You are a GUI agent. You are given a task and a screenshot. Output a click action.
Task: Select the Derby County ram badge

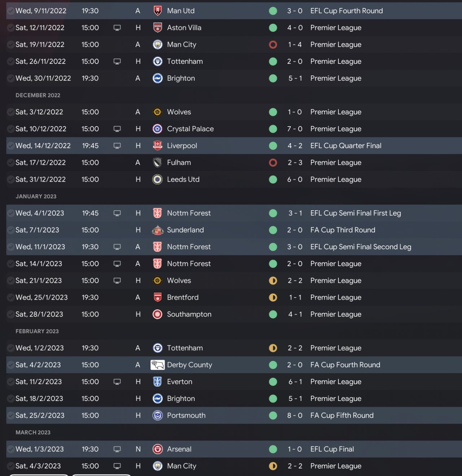[158, 365]
